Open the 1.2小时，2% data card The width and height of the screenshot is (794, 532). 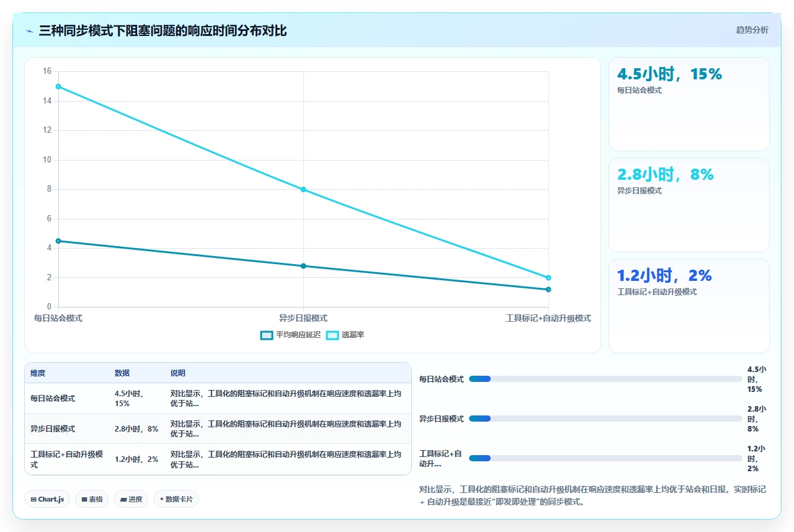[x=689, y=306]
